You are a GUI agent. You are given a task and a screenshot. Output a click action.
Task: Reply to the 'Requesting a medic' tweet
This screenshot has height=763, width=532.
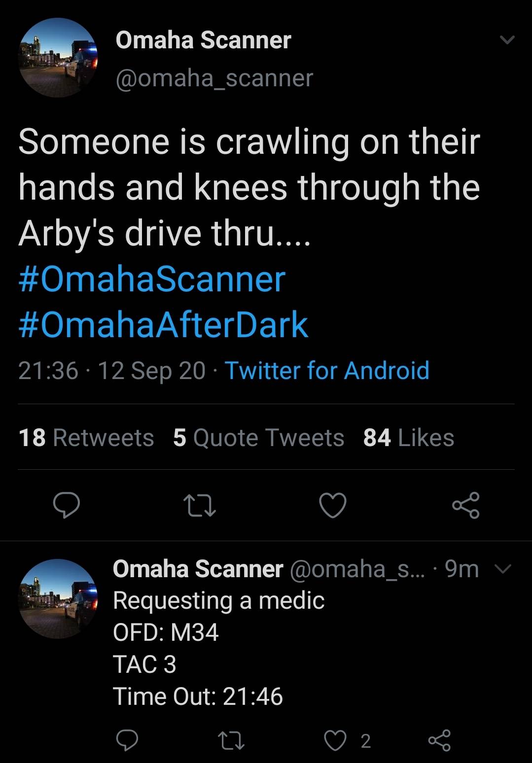click(x=127, y=740)
